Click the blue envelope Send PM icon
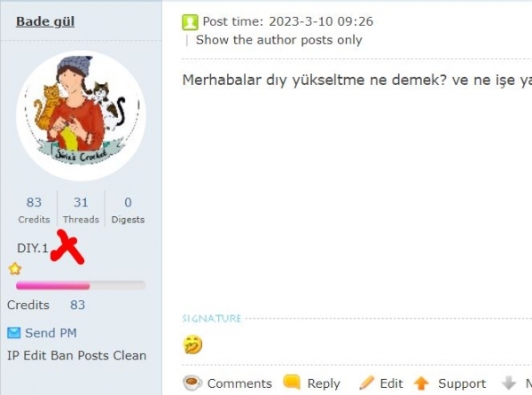Viewport: 532px width, 395px height. click(14, 333)
